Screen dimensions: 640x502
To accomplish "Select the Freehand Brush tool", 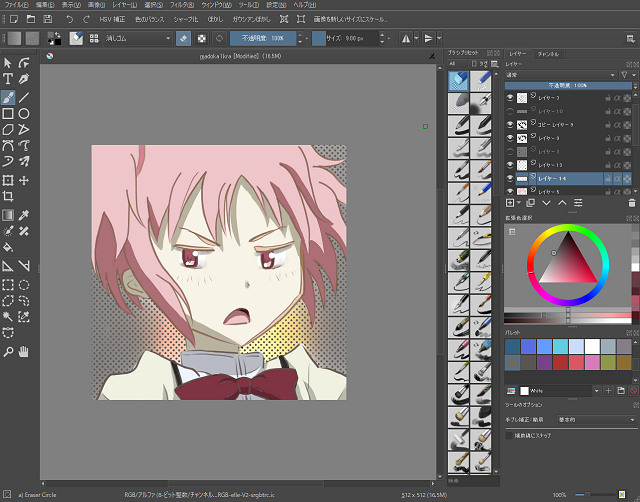I will click(x=8, y=97).
